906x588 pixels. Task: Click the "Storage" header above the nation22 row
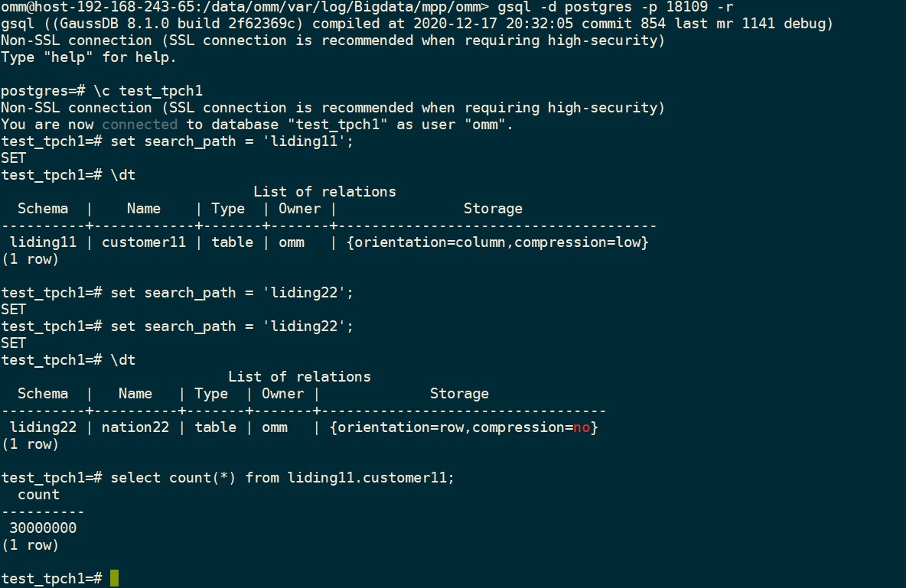click(459, 394)
